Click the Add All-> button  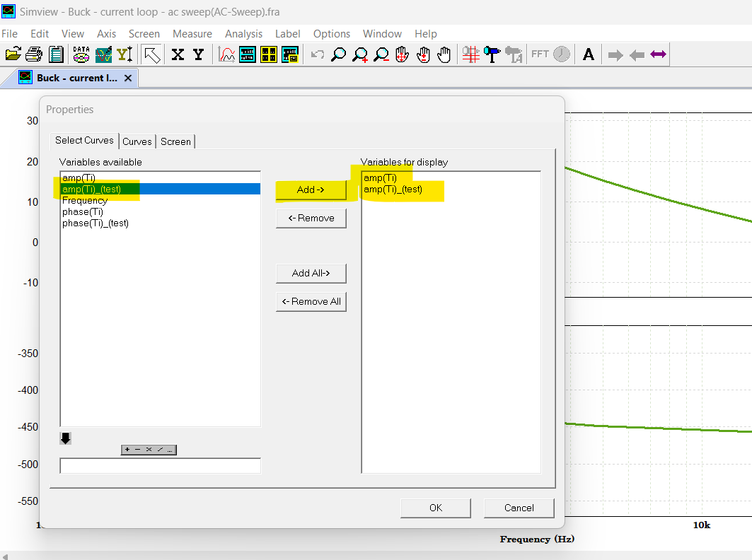click(x=311, y=274)
